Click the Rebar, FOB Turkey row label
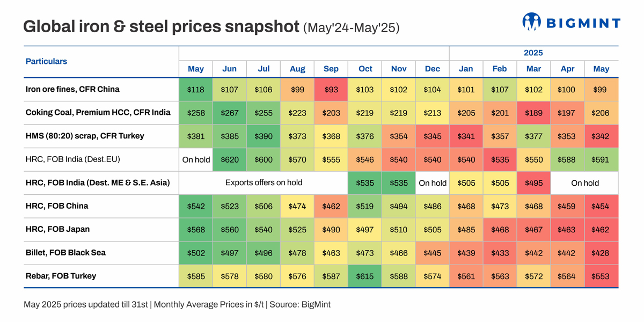 [x=61, y=276]
